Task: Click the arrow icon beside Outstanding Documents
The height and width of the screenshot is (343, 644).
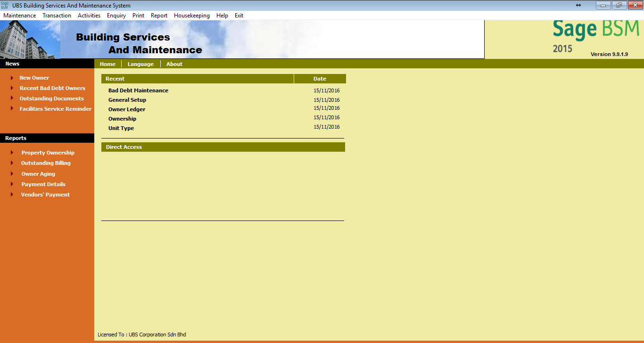Action: click(12, 98)
